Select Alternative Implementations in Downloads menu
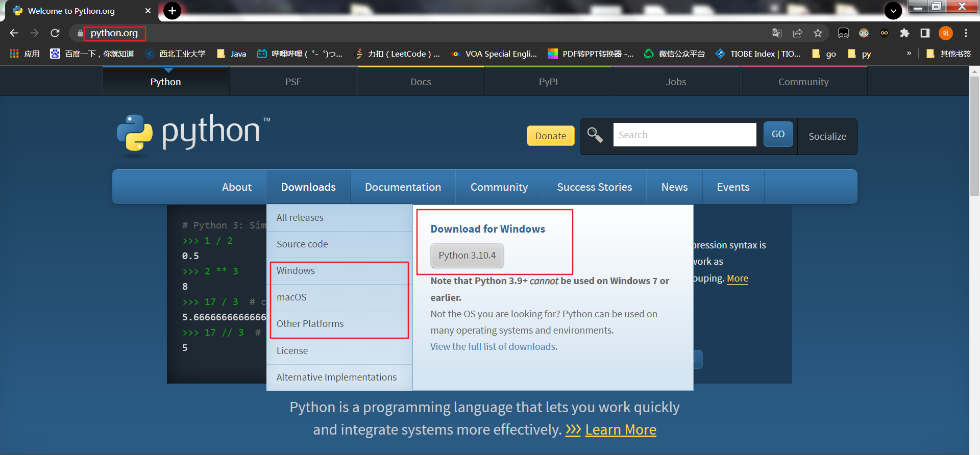 click(x=339, y=377)
